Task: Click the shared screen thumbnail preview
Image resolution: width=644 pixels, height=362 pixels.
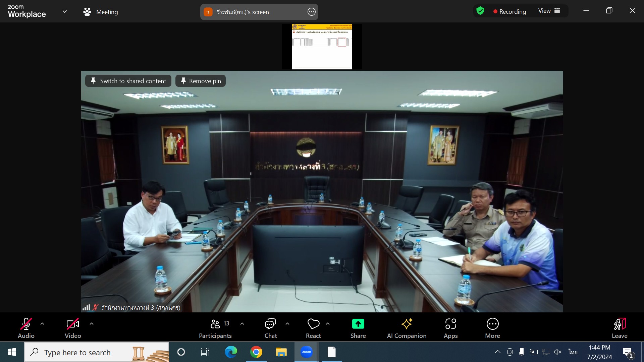Action: click(x=322, y=47)
